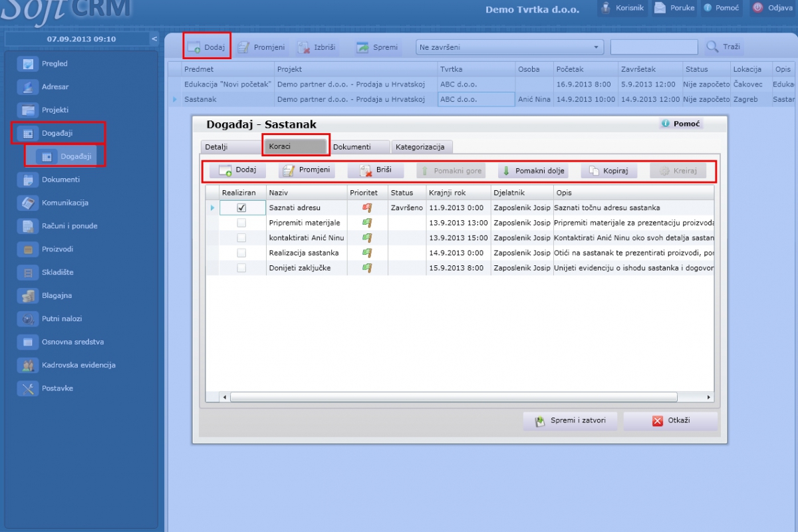Click priority flag for Pripremiti materijale
798x532 pixels.
coord(367,223)
